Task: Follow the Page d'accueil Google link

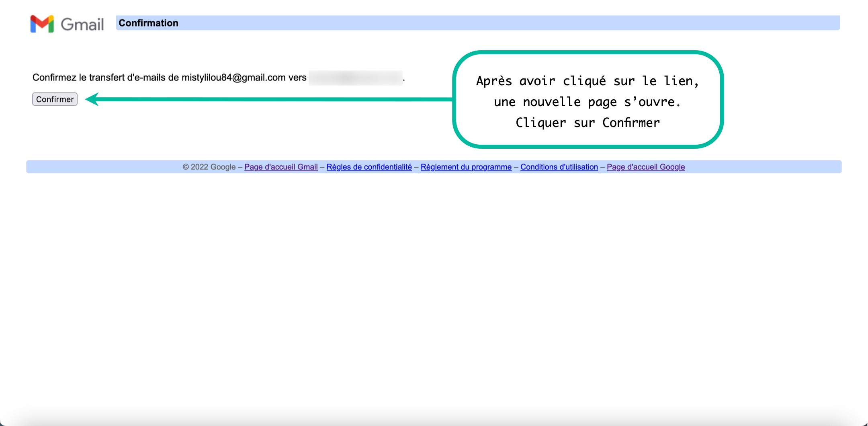Action: click(645, 167)
